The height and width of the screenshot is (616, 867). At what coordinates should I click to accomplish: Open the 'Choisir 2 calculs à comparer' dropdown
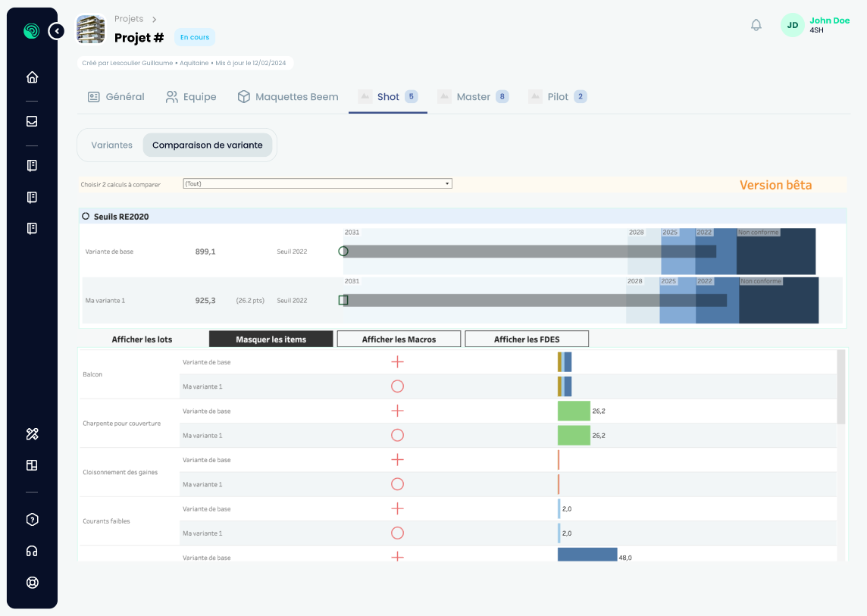point(318,183)
